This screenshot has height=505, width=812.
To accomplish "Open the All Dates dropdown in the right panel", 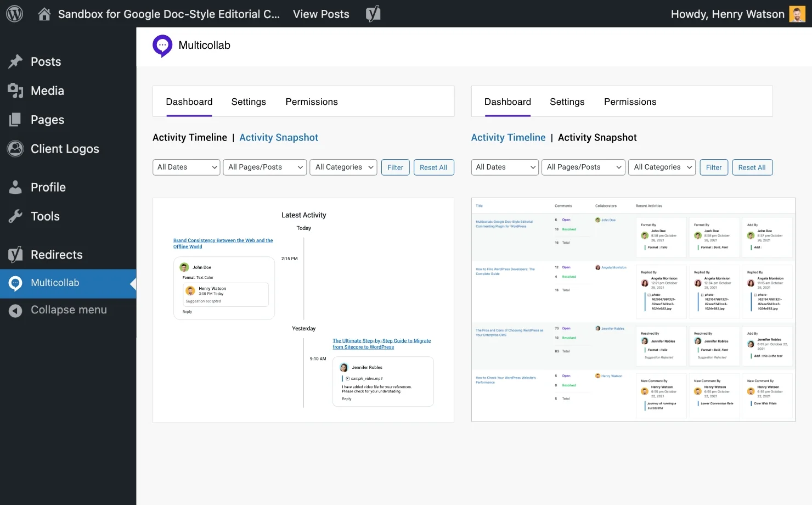I will (505, 167).
